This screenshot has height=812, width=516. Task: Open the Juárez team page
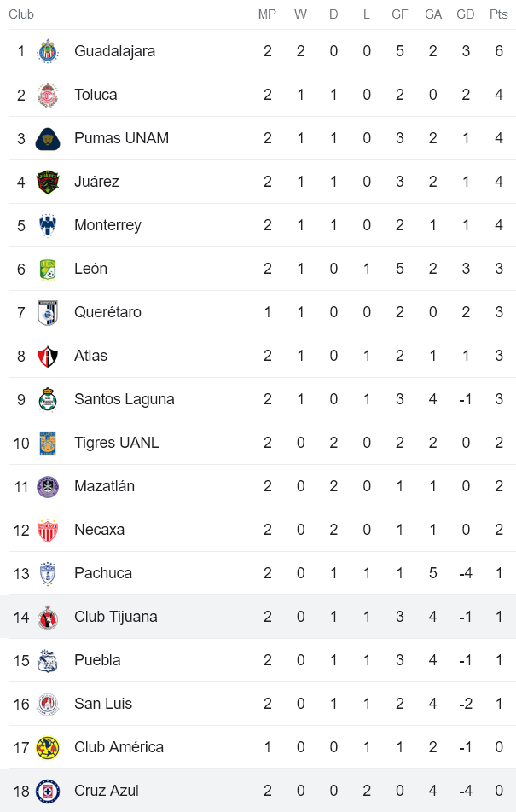(96, 182)
